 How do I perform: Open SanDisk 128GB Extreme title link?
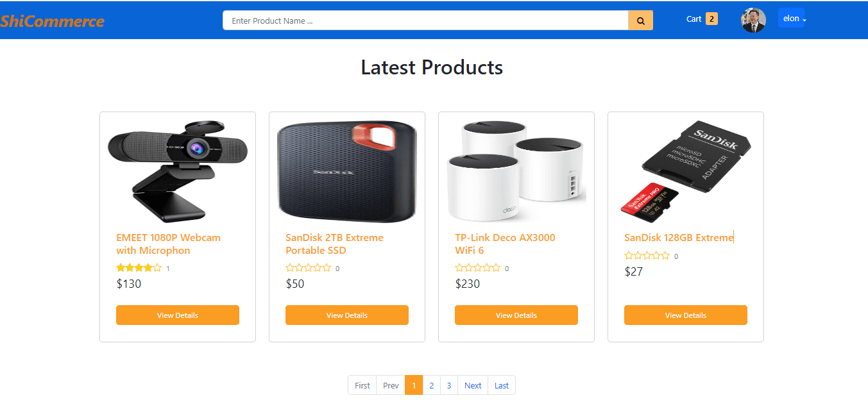tap(679, 238)
